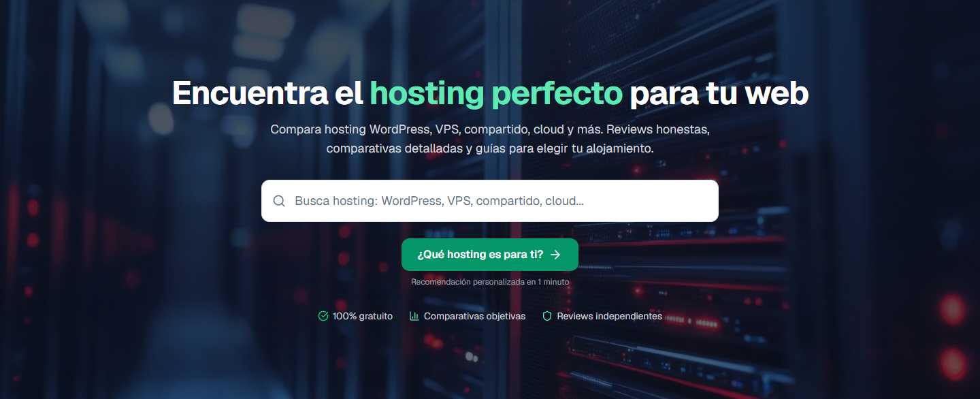This screenshot has width=980, height=399.
Task: Open the '¿Qué hosting es para ti?' quiz
Action: 490,255
